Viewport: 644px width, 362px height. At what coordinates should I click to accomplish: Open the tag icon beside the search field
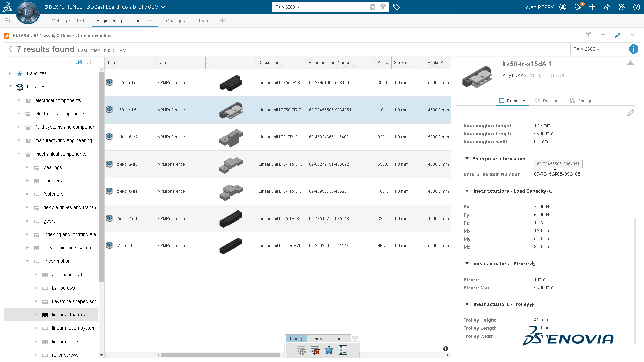[396, 7]
